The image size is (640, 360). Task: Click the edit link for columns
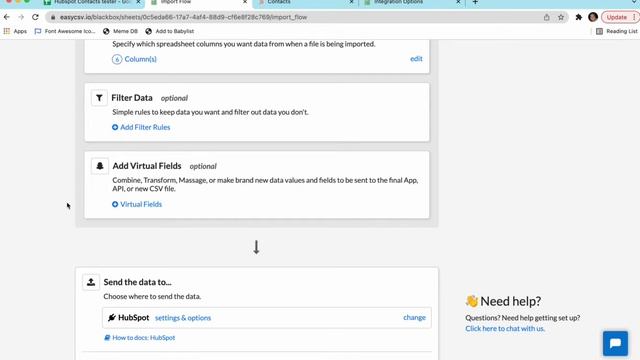416,58
